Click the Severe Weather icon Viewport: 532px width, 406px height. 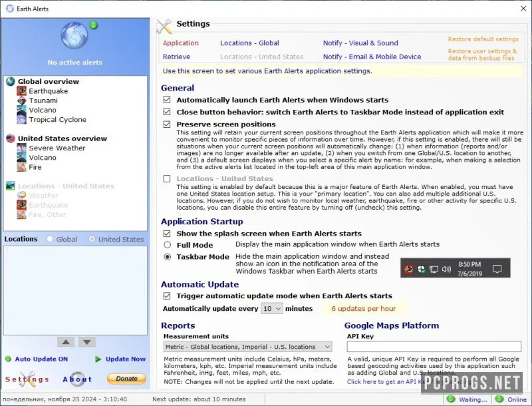click(22, 148)
